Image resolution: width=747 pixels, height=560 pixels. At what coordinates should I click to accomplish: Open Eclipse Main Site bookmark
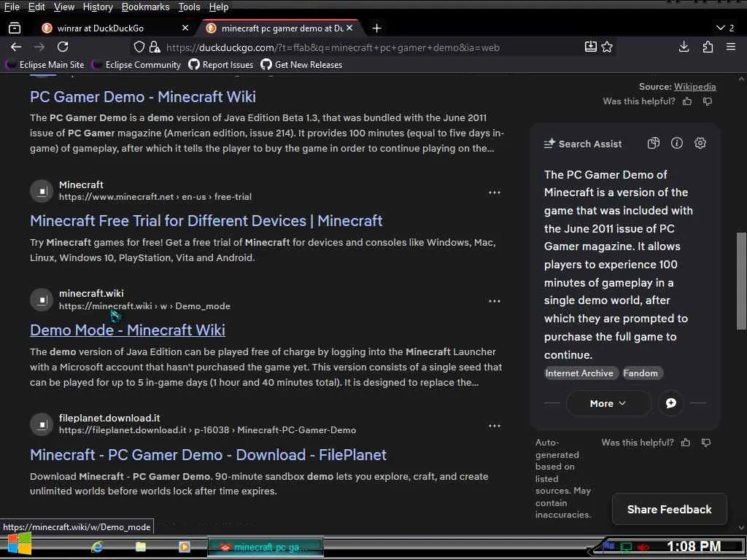(x=44, y=65)
